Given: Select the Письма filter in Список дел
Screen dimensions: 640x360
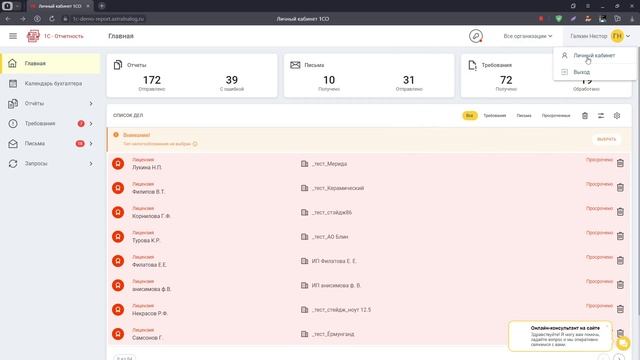Looking at the screenshot, I should click(x=524, y=116).
